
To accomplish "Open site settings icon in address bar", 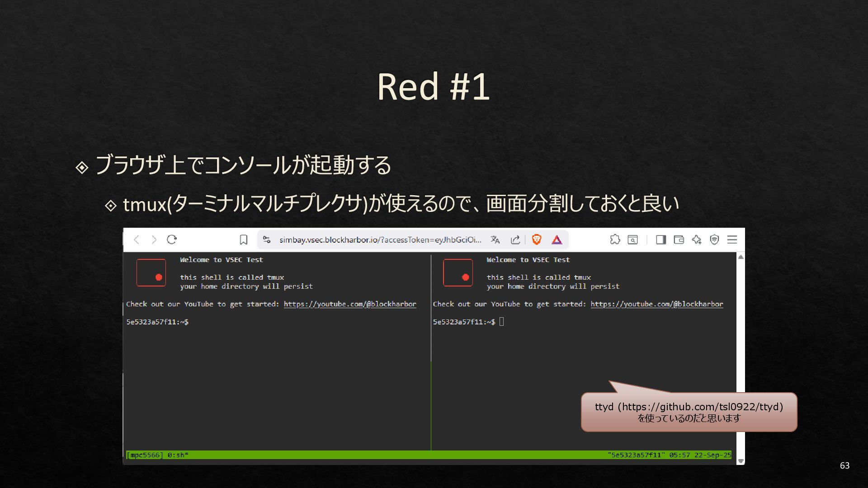I will [267, 239].
